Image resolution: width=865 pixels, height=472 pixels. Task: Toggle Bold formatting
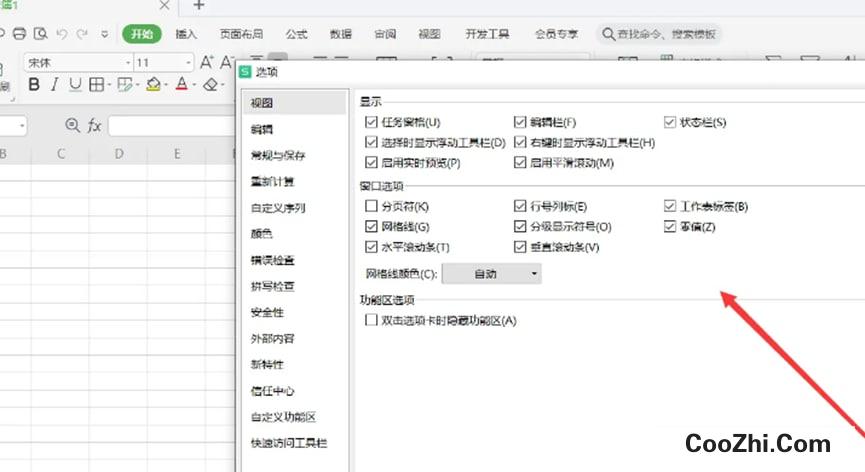point(34,84)
